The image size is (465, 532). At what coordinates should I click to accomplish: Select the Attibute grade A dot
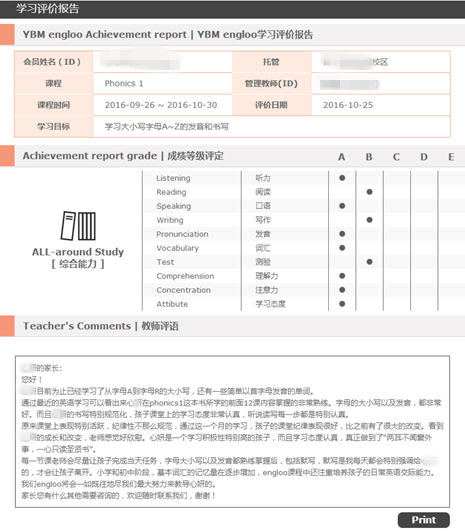click(342, 304)
